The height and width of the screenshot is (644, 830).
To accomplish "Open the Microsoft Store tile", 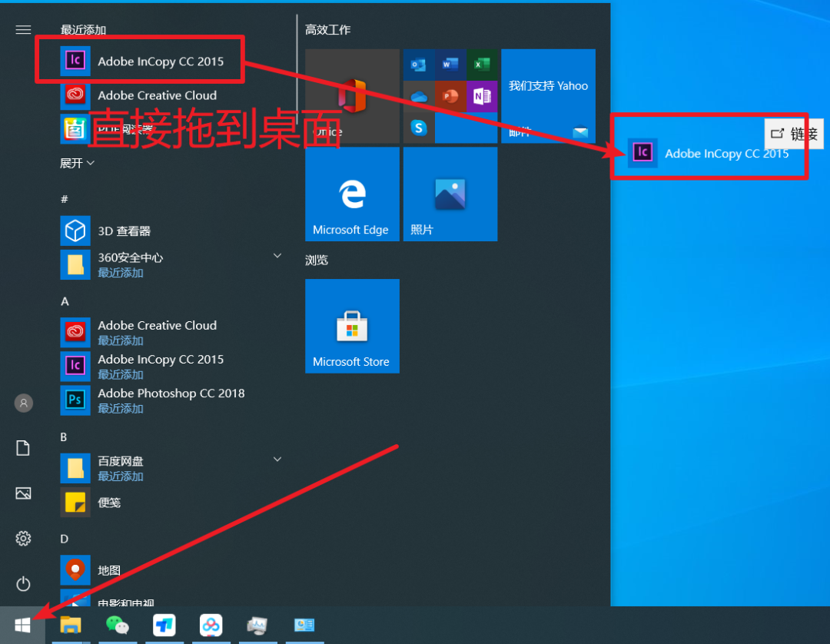I will pos(353,326).
